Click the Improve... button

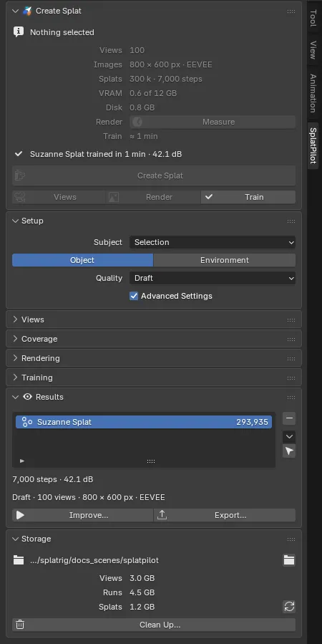82,515
